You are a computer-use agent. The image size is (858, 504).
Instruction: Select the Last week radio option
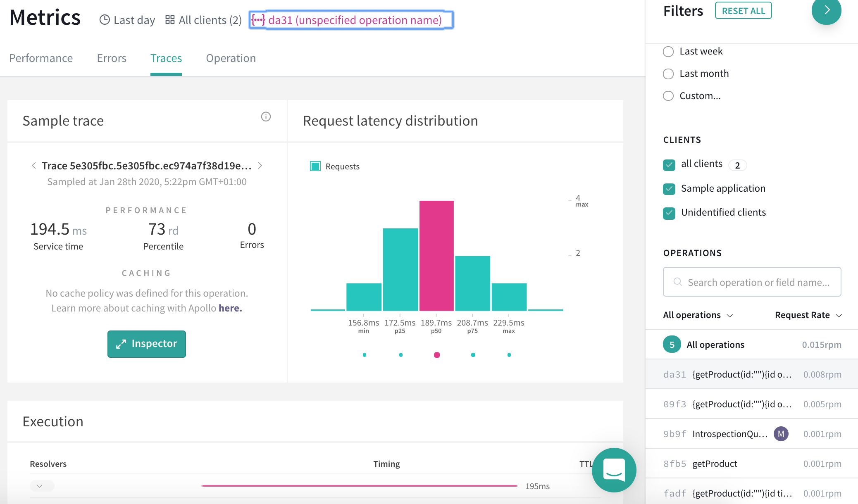668,52
